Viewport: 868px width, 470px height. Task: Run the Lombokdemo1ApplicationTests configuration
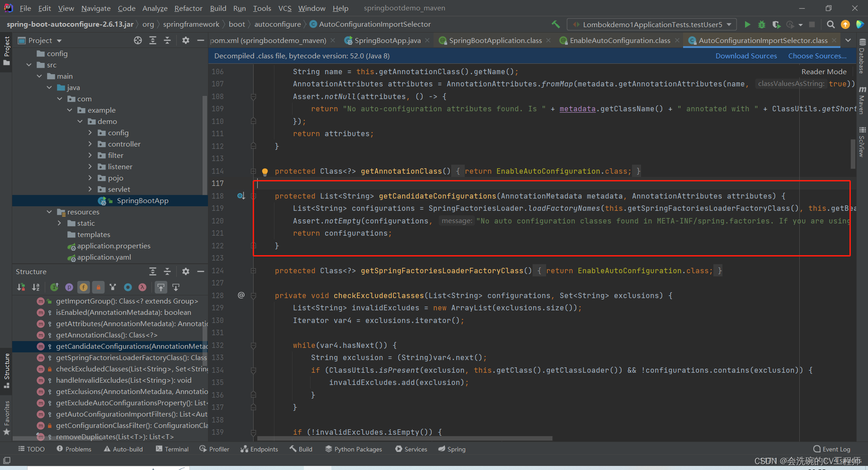(747, 24)
